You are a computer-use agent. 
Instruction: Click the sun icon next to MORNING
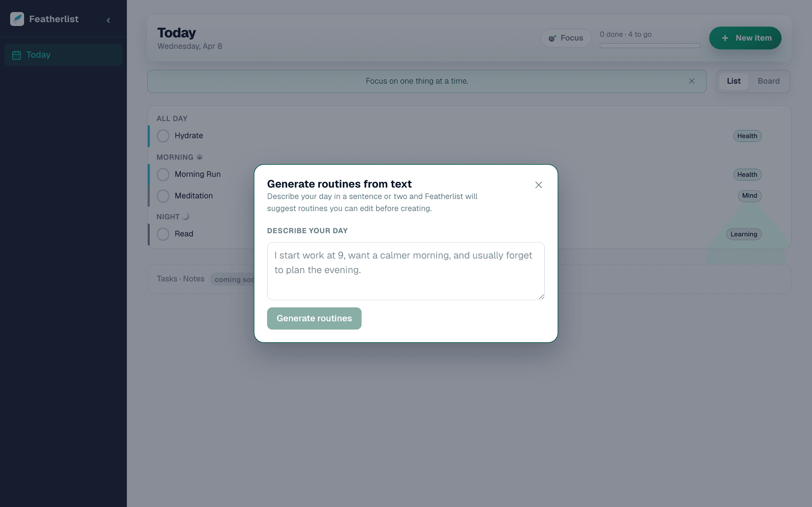tap(200, 157)
